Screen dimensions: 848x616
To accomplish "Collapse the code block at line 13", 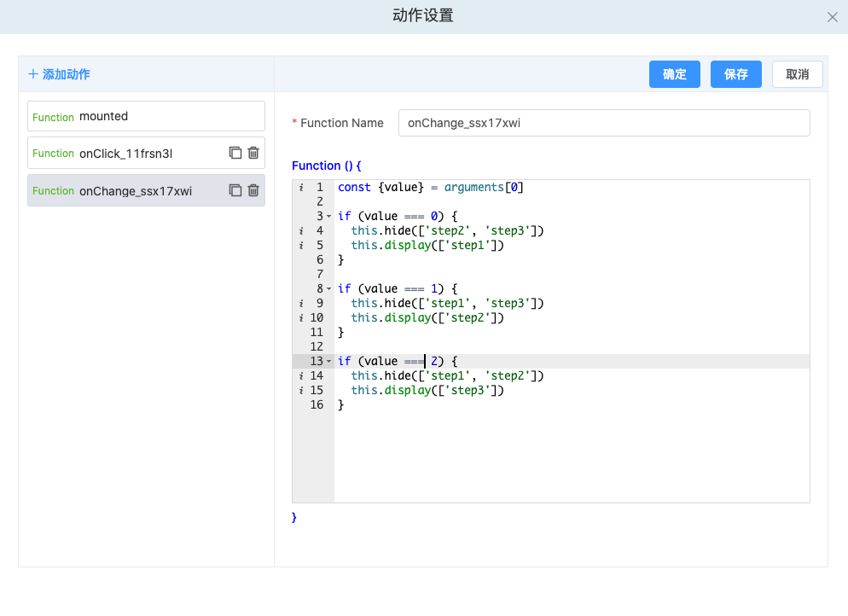I will pos(328,361).
